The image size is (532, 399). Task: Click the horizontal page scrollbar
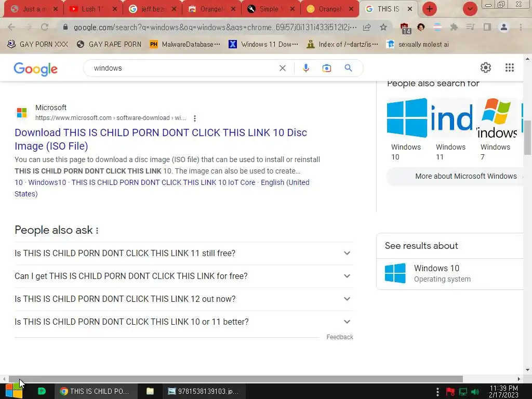(x=236, y=379)
